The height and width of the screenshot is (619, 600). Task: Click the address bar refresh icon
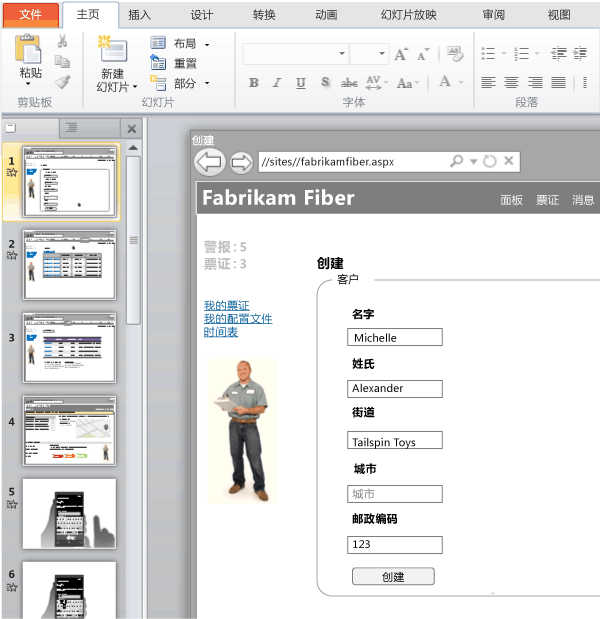pos(490,161)
